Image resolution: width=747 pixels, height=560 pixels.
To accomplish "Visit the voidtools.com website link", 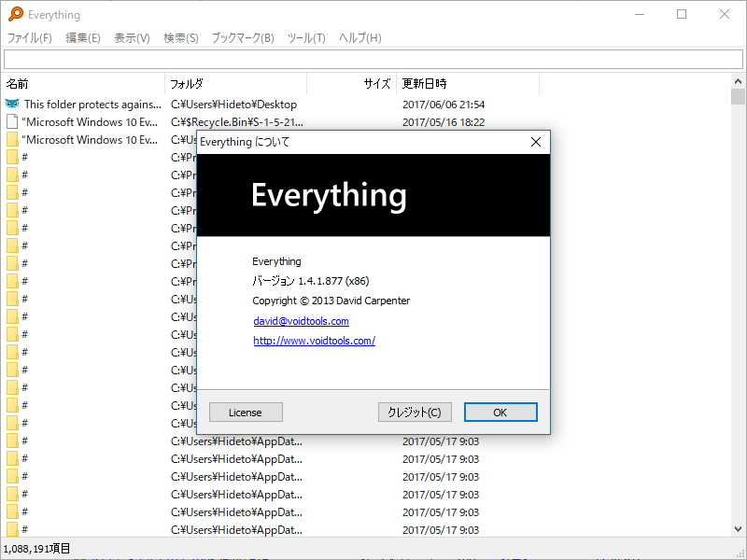I will point(314,341).
